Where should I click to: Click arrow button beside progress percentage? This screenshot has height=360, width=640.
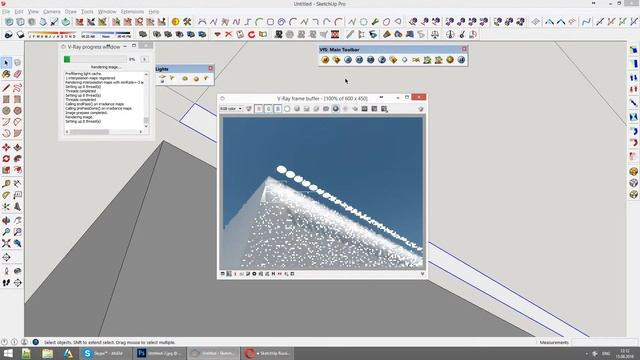144,60
